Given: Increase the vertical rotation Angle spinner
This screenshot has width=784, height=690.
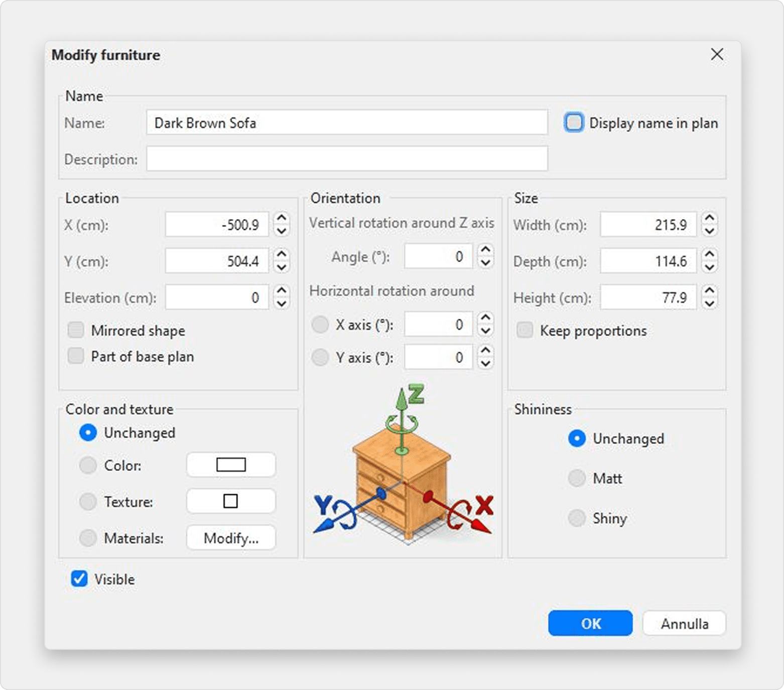Looking at the screenshot, I should point(485,250).
